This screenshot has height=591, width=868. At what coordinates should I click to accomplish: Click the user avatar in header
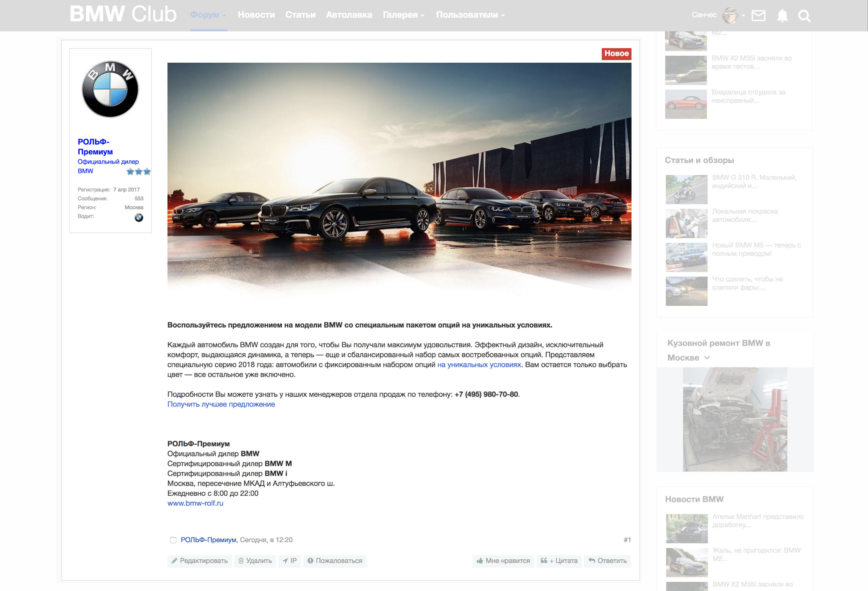coord(730,15)
